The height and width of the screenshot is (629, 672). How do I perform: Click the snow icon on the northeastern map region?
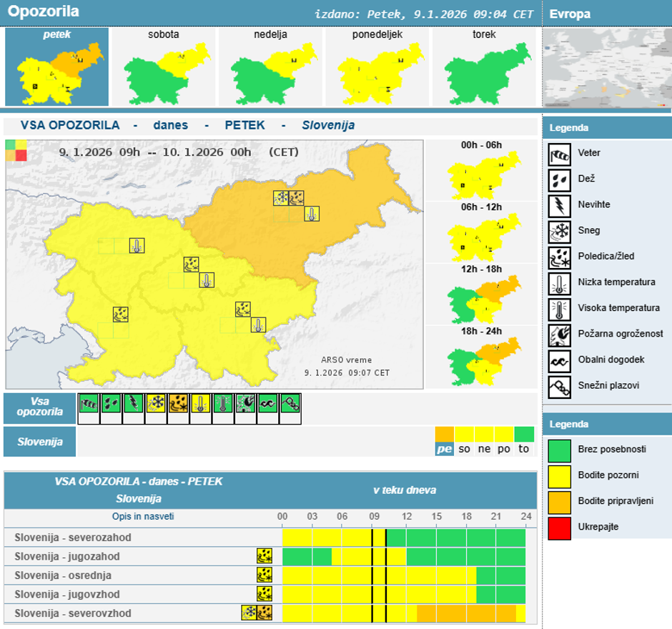coord(281,198)
